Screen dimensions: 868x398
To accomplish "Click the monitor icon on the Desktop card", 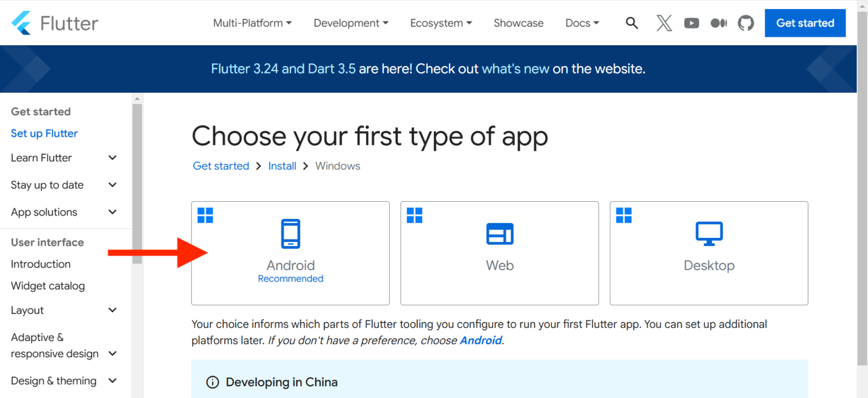I will [709, 233].
